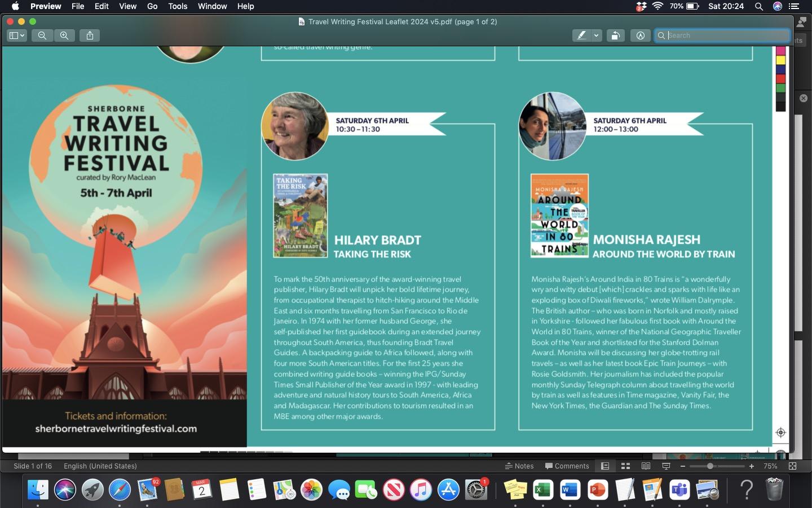Show the Markup toolbar
812x508 pixels.
[640, 36]
